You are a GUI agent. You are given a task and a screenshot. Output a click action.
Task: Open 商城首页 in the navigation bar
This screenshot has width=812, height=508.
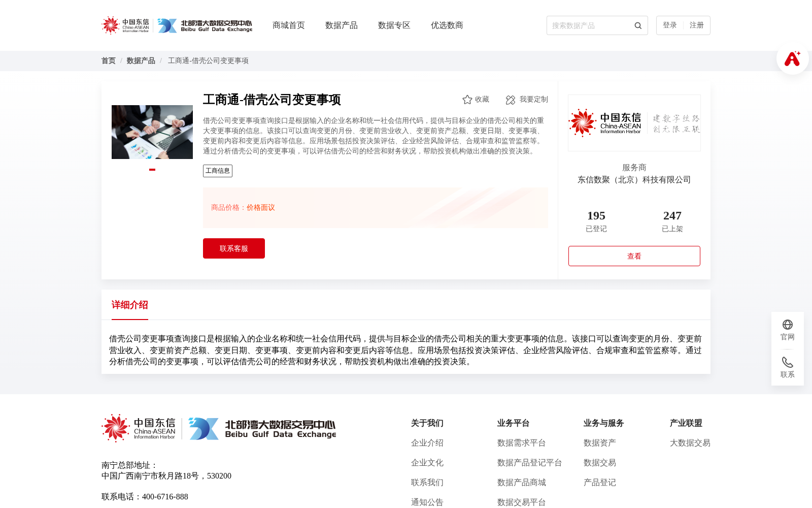(x=289, y=25)
